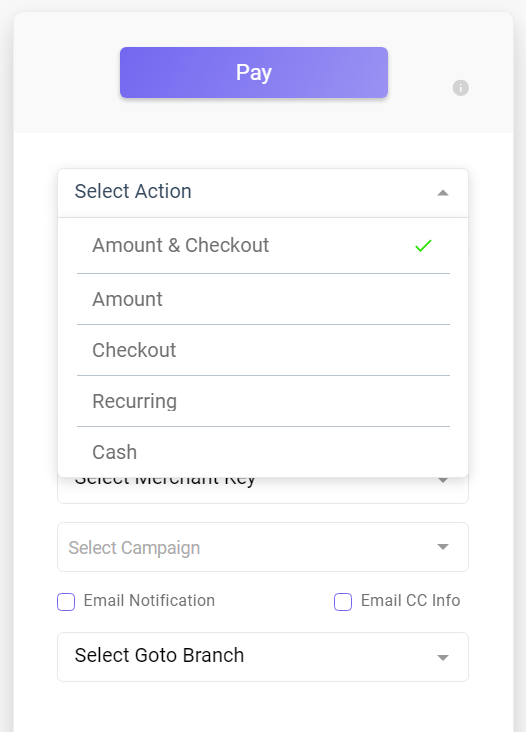
Task: Tick the Email CC Info checkbox
Action: 343,602
